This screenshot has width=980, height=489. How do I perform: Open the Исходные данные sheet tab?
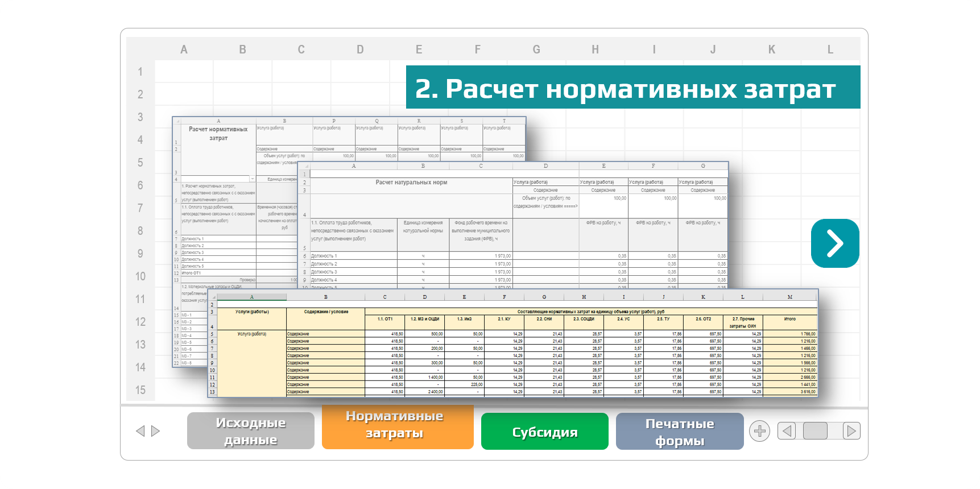[250, 431]
